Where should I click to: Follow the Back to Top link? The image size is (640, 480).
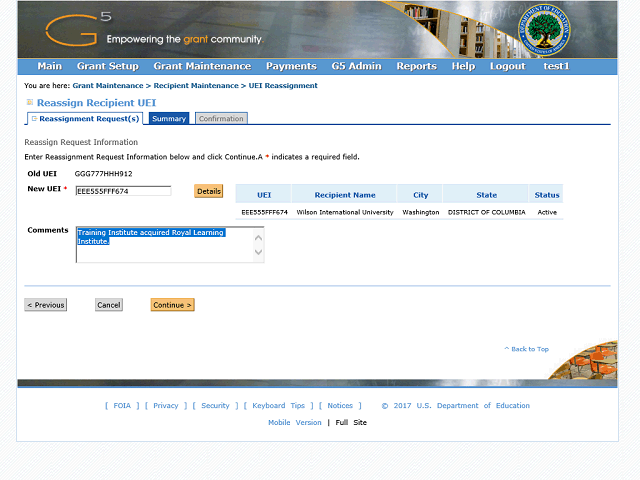(529, 349)
